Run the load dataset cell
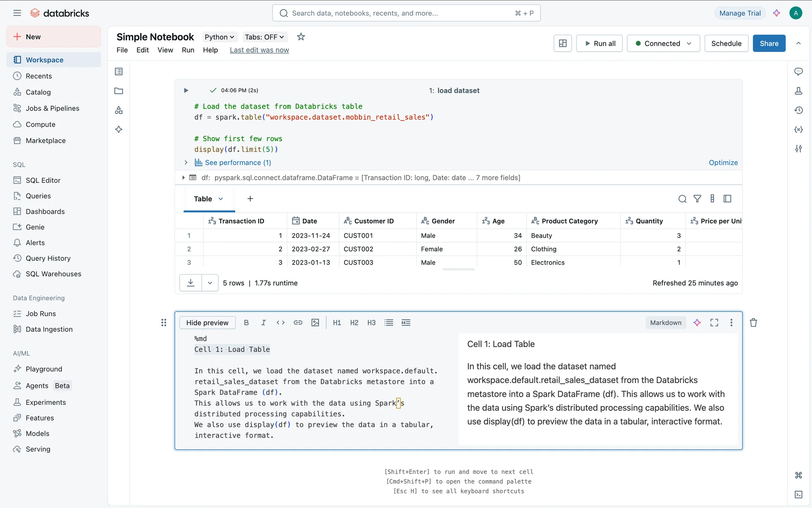 tap(186, 90)
